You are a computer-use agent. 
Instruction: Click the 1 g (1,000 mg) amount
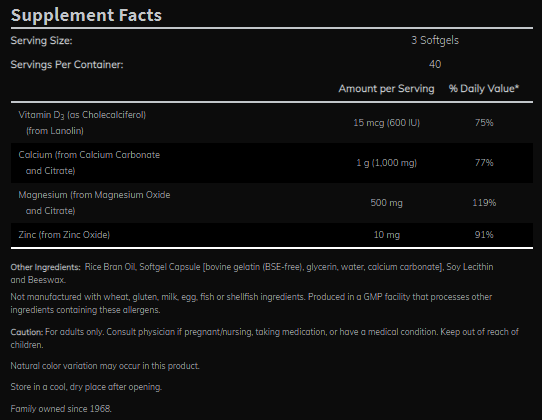386,163
